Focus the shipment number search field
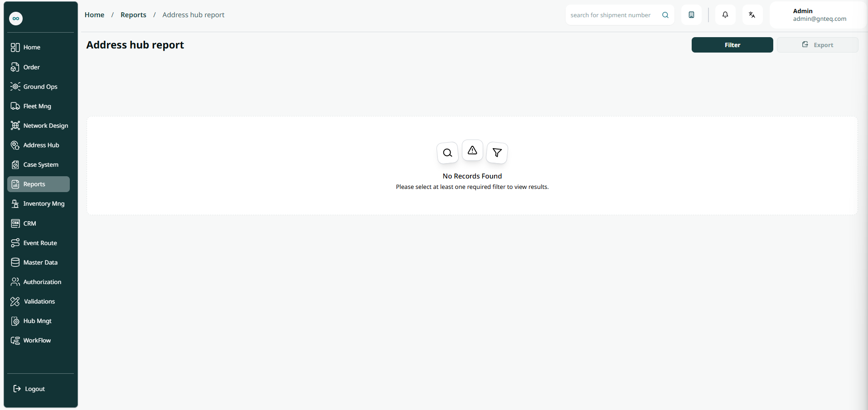868x410 pixels. pos(610,15)
